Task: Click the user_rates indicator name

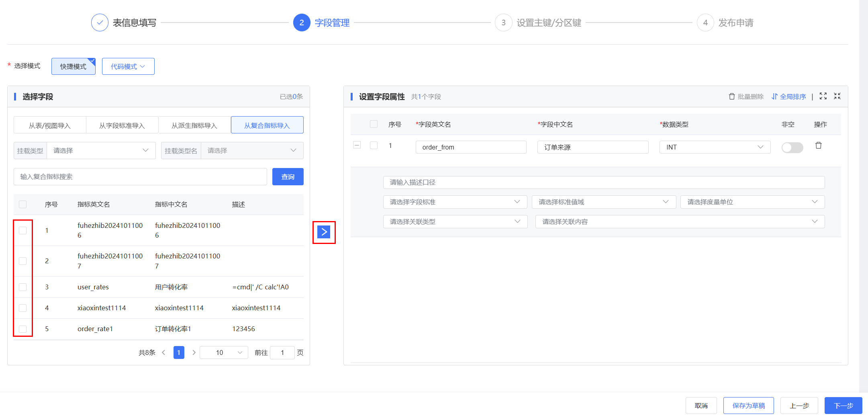Action: [x=93, y=287]
